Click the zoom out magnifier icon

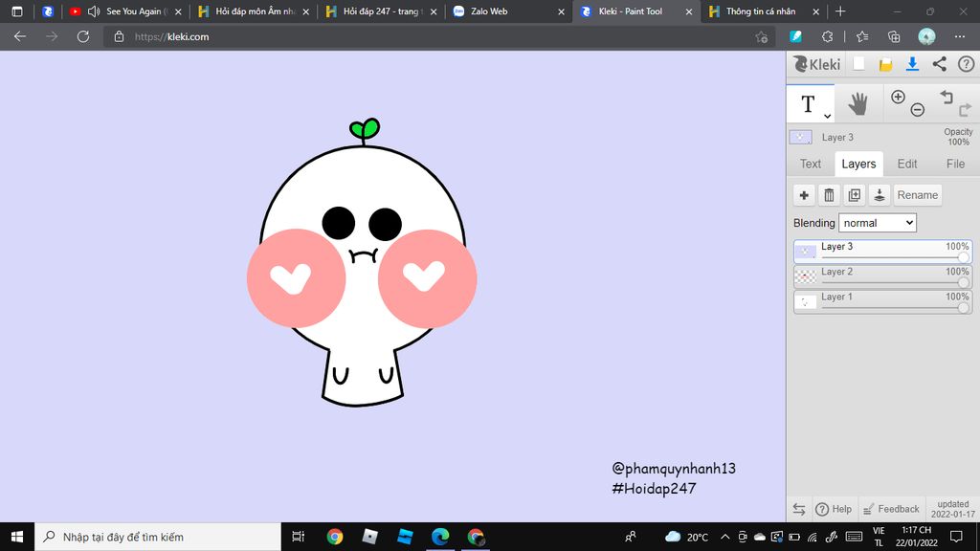click(917, 110)
